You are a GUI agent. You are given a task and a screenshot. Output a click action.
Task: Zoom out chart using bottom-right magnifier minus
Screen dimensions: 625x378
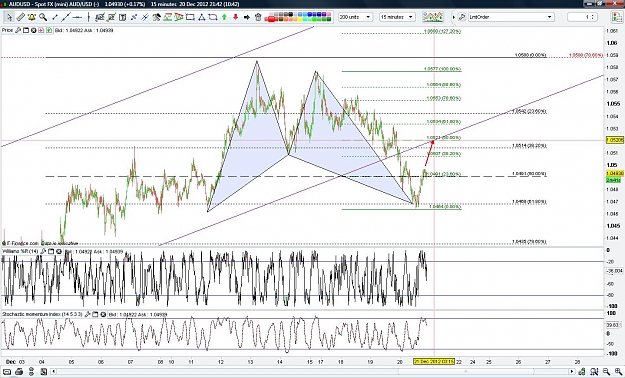[x=606, y=372]
